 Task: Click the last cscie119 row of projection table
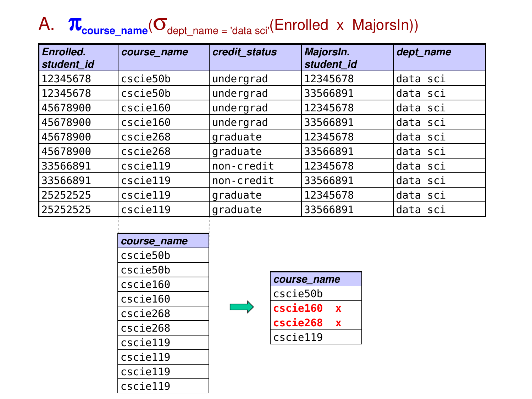[x=163, y=386]
